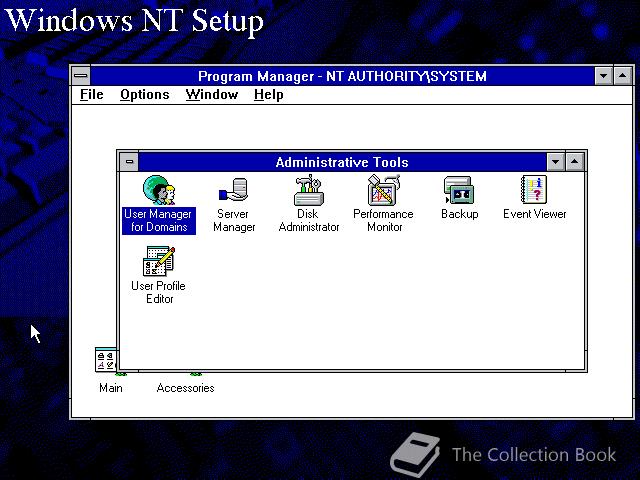Select the User Profile Editor icon
The width and height of the screenshot is (640, 480).
tap(159, 261)
